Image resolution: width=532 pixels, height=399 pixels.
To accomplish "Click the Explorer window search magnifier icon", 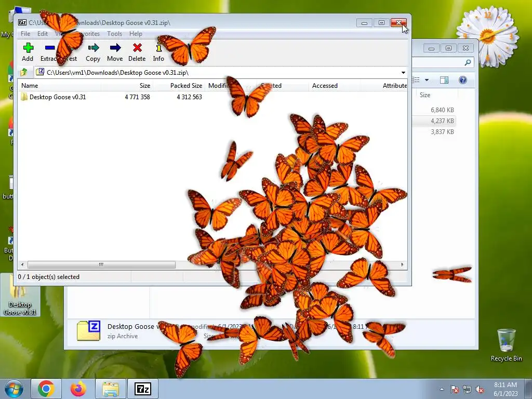I will [468, 62].
